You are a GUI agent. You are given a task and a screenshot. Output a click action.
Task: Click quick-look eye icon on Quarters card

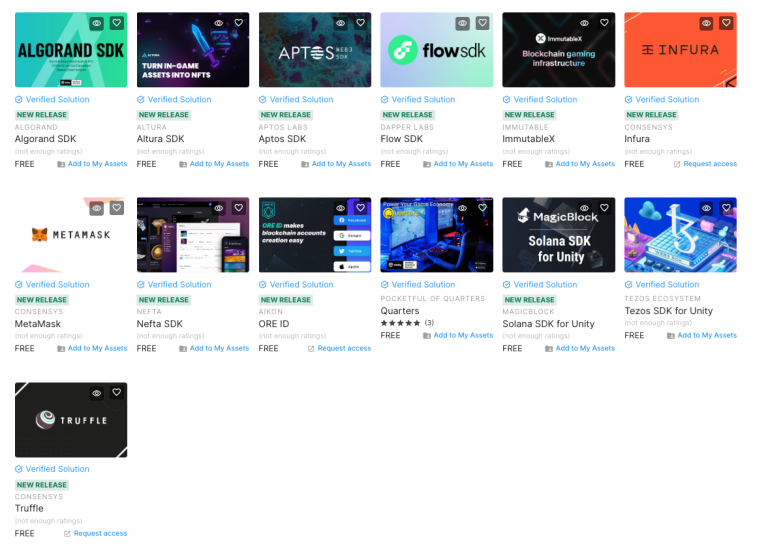(463, 208)
